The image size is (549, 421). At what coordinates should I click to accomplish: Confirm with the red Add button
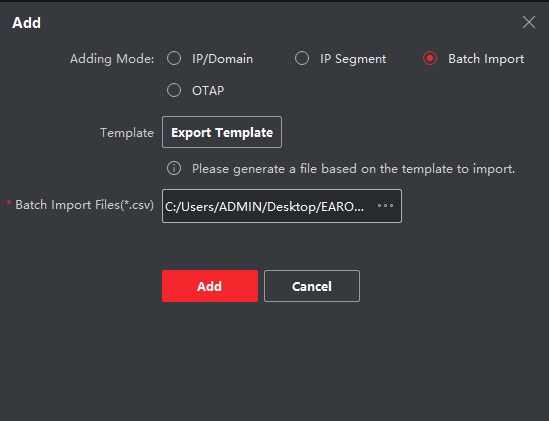click(210, 286)
